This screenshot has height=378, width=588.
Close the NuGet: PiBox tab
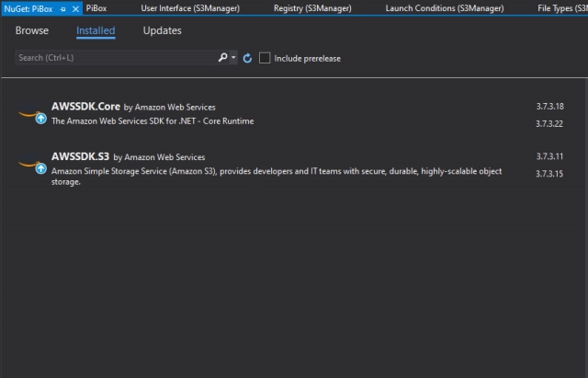click(x=75, y=8)
